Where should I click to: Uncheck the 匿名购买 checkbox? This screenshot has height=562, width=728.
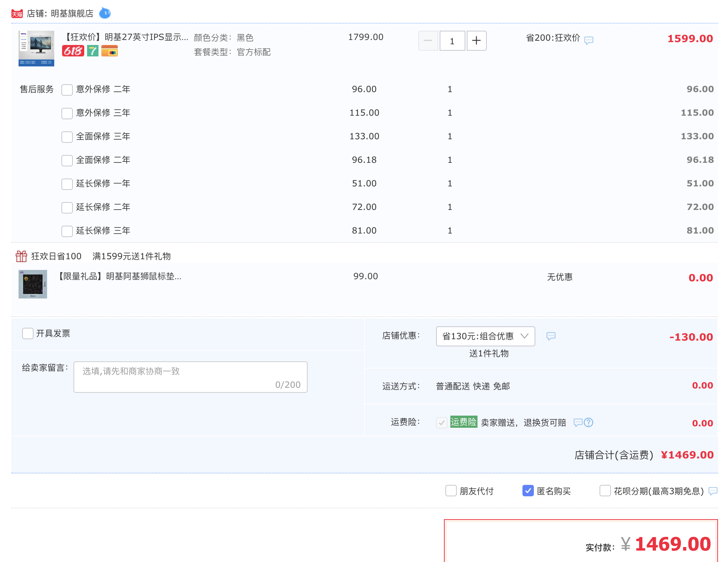(x=528, y=491)
